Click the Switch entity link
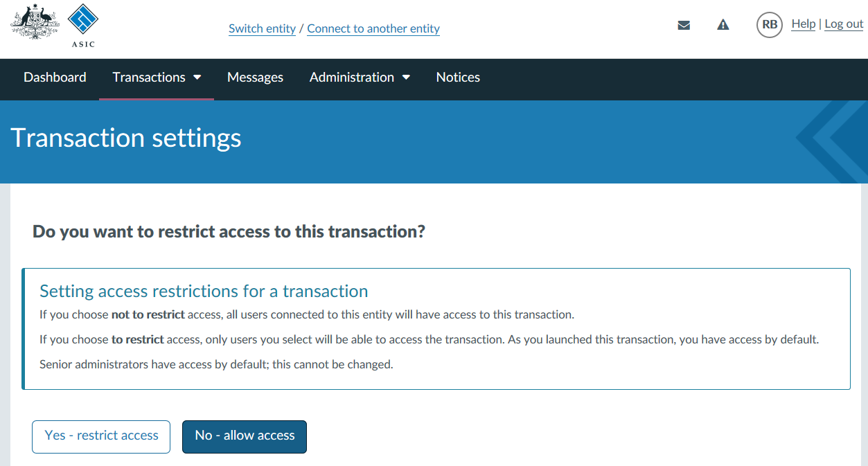 pyautogui.click(x=262, y=29)
